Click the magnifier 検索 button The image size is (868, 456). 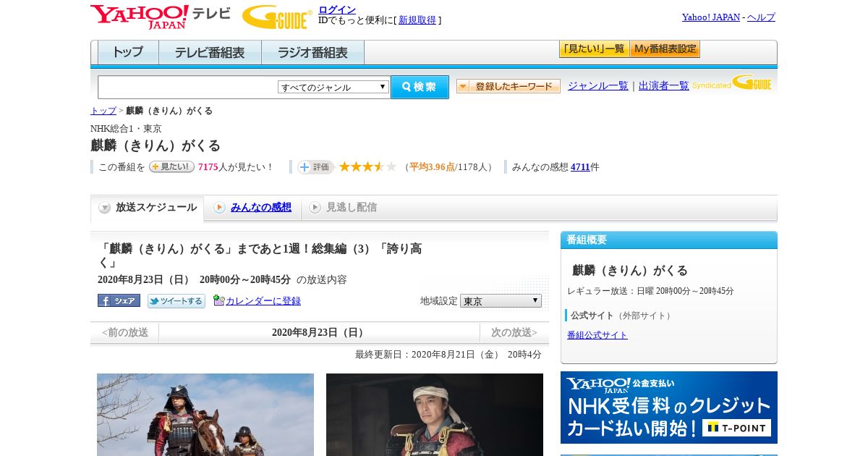coord(420,87)
